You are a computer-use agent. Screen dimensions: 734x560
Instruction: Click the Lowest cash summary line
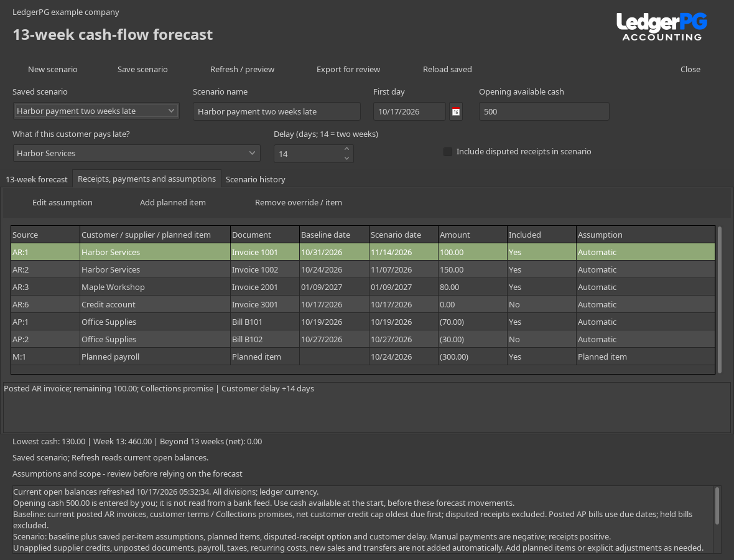137,442
